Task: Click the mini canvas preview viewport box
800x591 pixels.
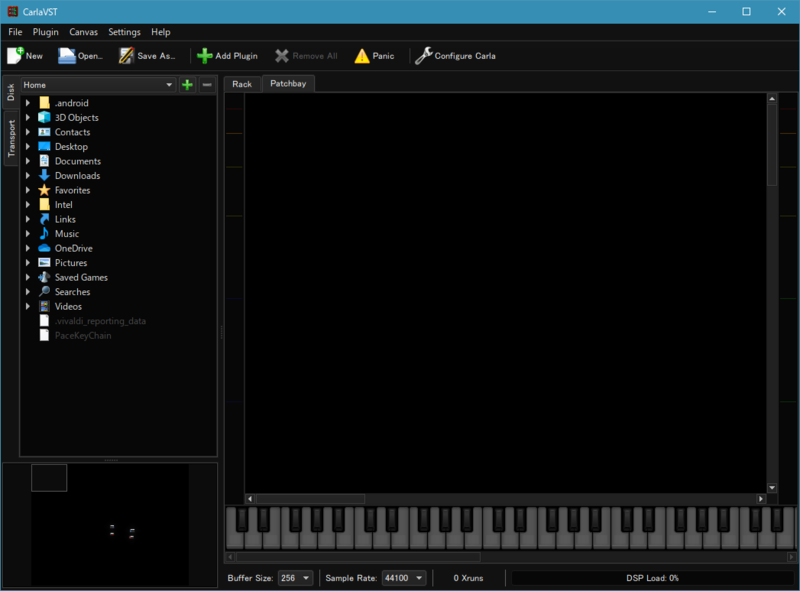Action: 49,478
